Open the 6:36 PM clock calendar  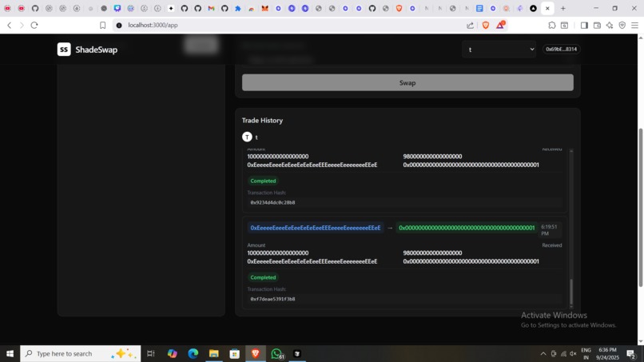pos(607,353)
